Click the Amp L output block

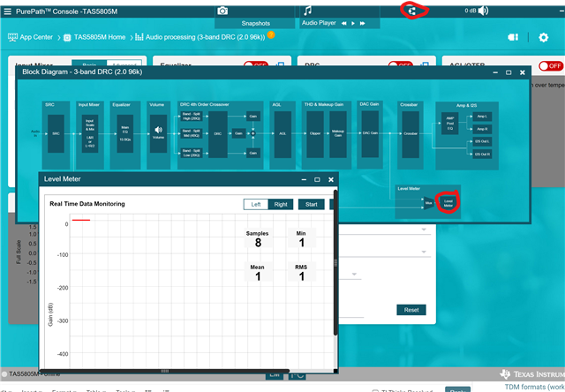[x=482, y=117]
